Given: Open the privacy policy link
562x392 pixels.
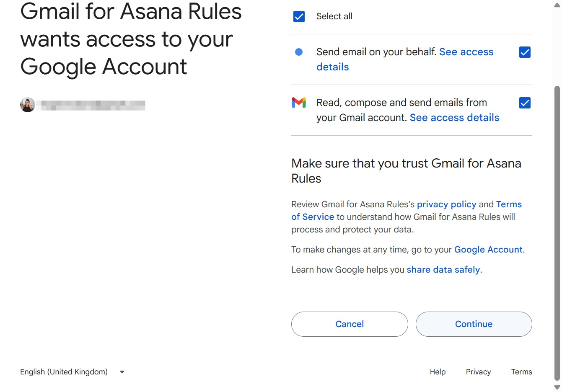Looking at the screenshot, I should [446, 204].
